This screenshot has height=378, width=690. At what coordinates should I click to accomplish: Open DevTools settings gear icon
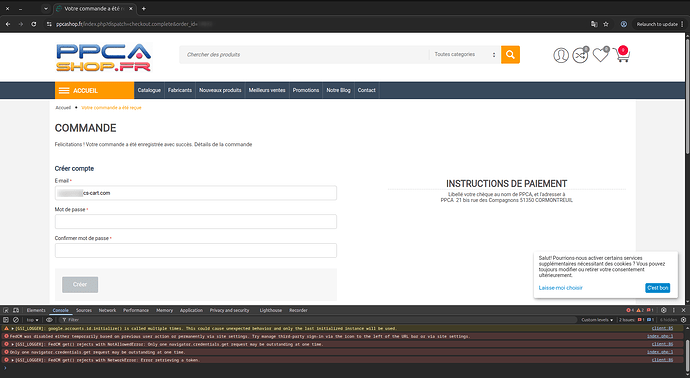[x=664, y=310]
